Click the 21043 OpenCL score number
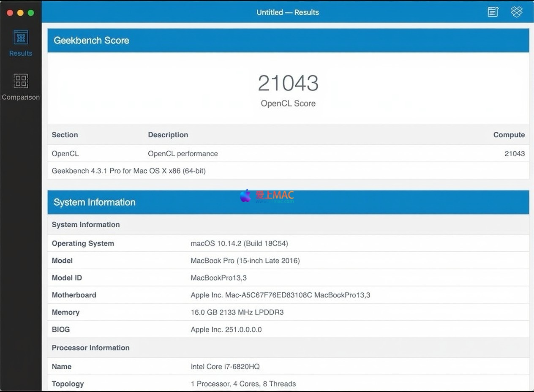Screen dimensions: 534x392 tap(288, 83)
